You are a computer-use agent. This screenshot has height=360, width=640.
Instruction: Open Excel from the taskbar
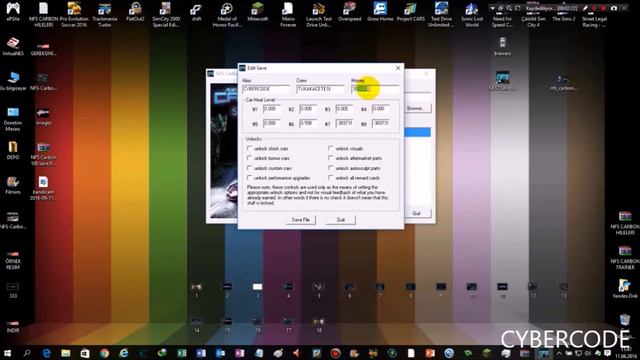coord(182,353)
